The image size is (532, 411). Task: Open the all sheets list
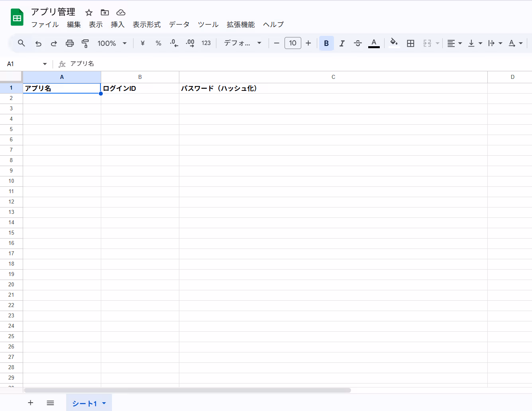point(50,403)
